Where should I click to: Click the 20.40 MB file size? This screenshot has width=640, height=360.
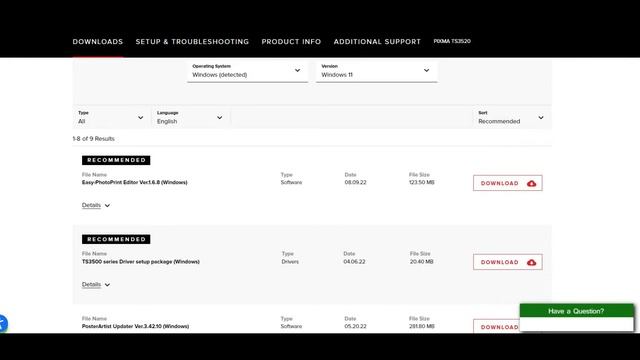(422, 262)
